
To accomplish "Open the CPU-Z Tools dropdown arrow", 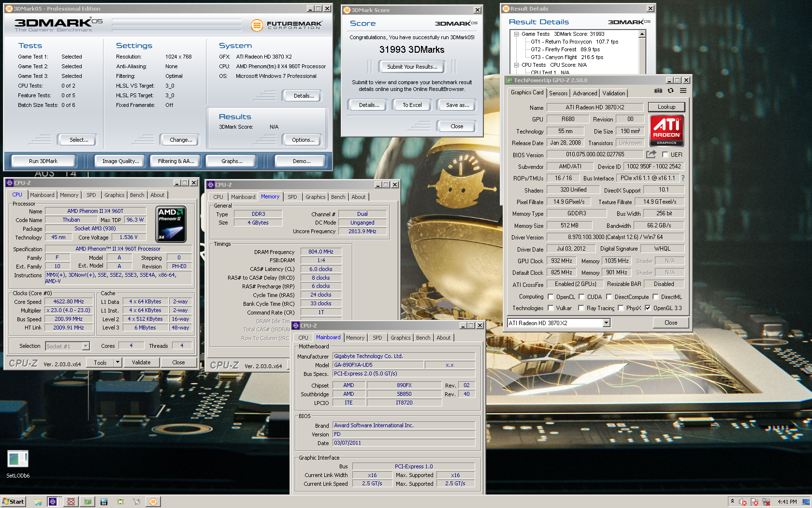I will pyautogui.click(x=117, y=362).
